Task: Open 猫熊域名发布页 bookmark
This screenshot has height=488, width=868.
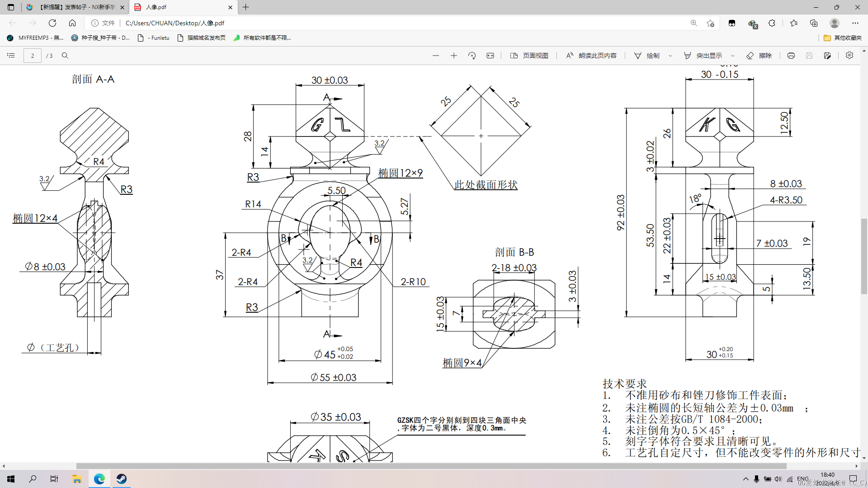Action: pos(202,38)
